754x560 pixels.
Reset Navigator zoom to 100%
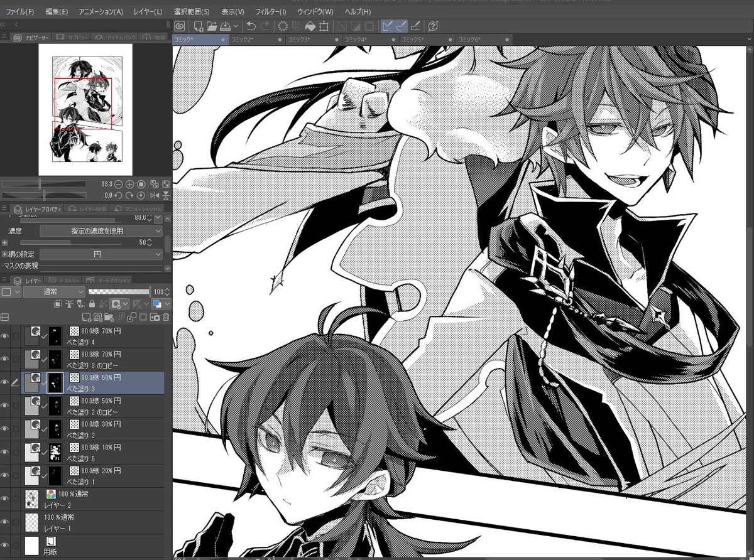pos(141,185)
